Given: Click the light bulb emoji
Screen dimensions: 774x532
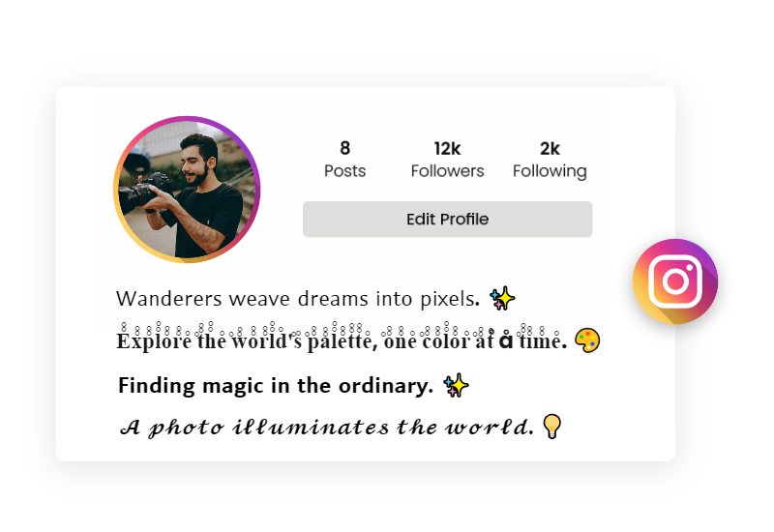Looking at the screenshot, I should click(x=551, y=427).
